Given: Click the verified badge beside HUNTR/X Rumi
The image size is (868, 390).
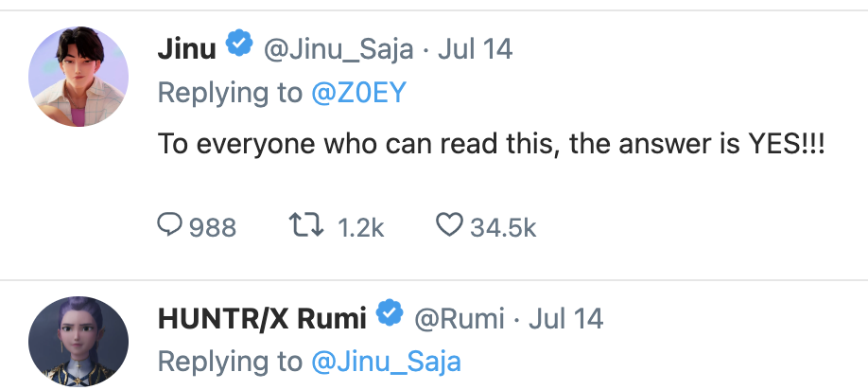Looking at the screenshot, I should (x=391, y=315).
